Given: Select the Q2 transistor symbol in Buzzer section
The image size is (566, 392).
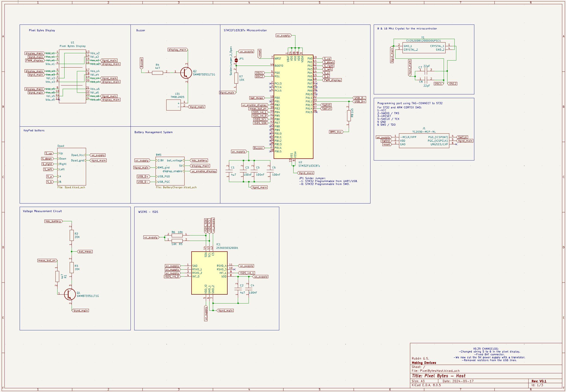Looking at the screenshot, I should 186,73.
